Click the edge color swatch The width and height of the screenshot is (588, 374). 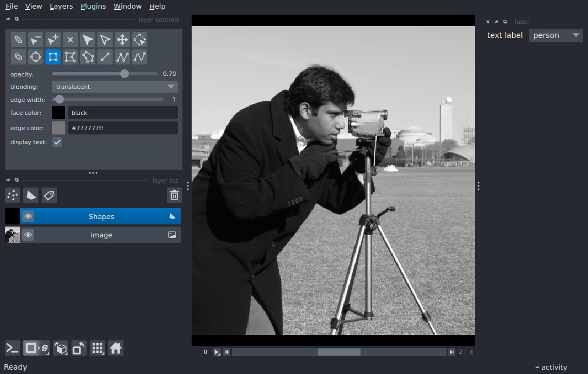[x=58, y=128]
